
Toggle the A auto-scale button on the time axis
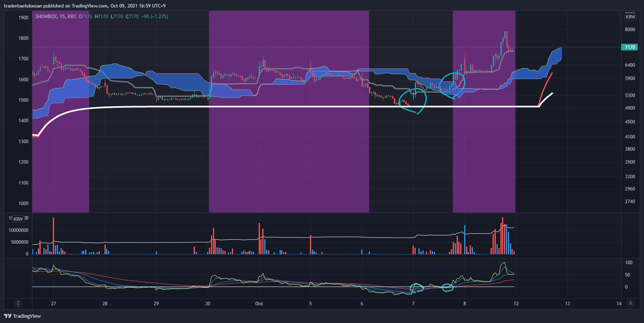pyautogui.click(x=631, y=303)
